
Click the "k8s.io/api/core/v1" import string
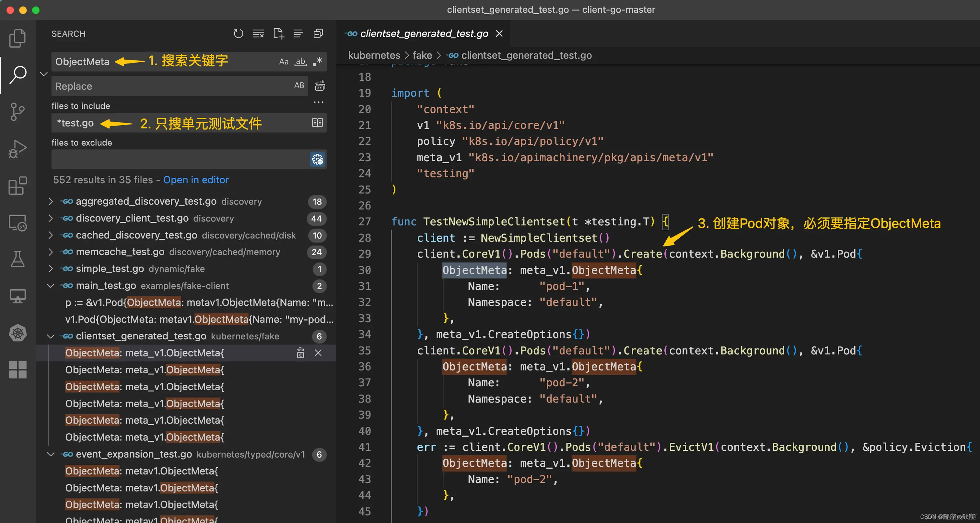coord(500,125)
